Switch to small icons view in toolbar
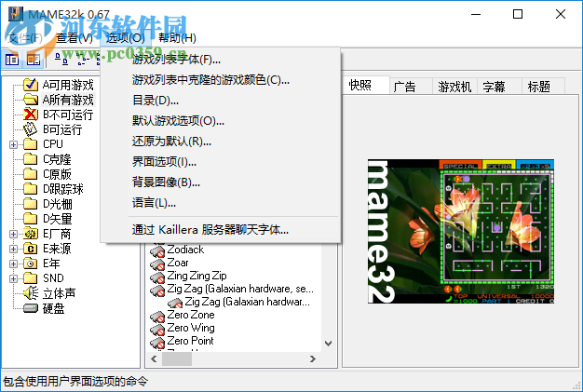This screenshot has width=583, height=392. click(83, 59)
